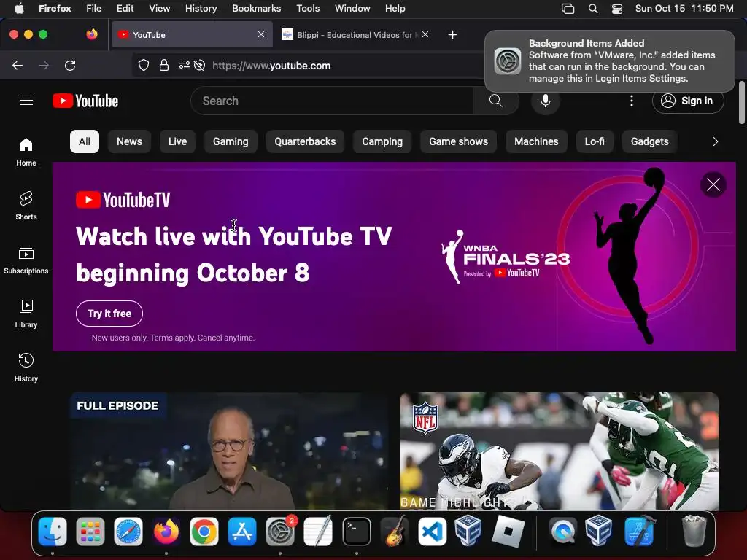Open Shorts from the sidebar
This screenshot has width=747, height=560.
click(26, 206)
